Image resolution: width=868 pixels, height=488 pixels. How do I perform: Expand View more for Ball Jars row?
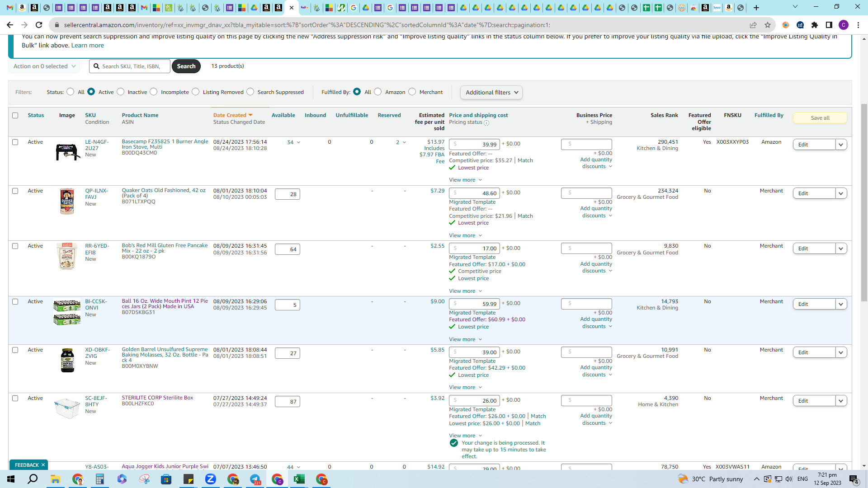(465, 339)
